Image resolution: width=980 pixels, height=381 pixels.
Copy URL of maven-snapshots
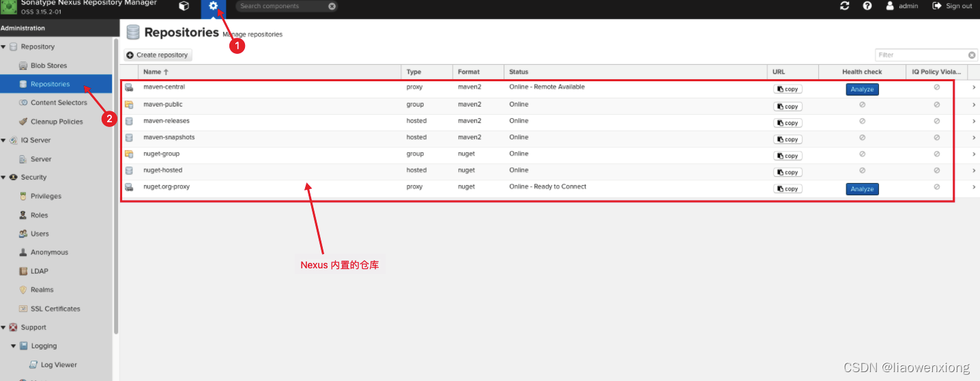coord(788,139)
